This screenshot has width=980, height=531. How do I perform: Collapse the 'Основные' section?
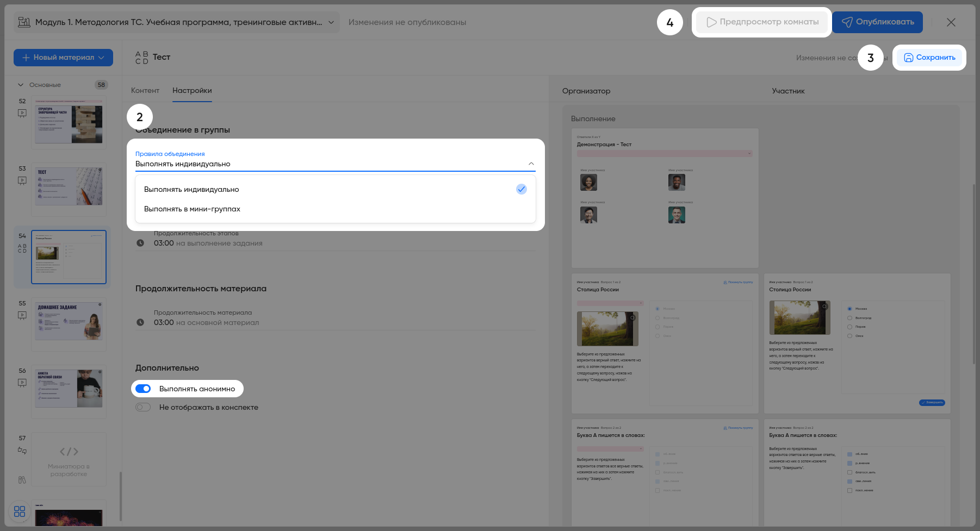(x=21, y=85)
